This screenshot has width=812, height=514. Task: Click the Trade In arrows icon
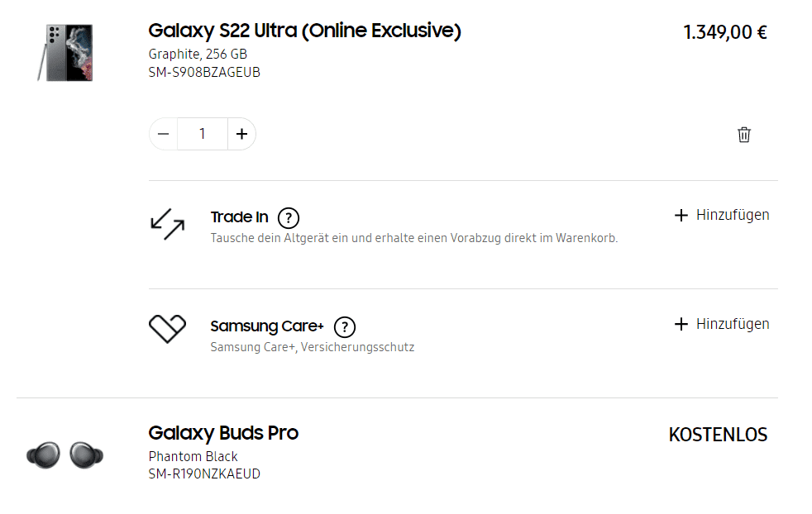(167, 224)
